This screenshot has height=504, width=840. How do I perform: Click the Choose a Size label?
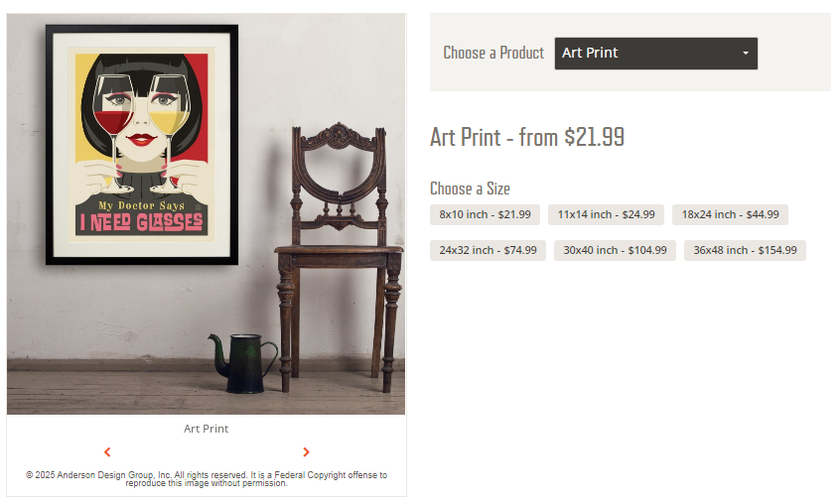pos(470,189)
